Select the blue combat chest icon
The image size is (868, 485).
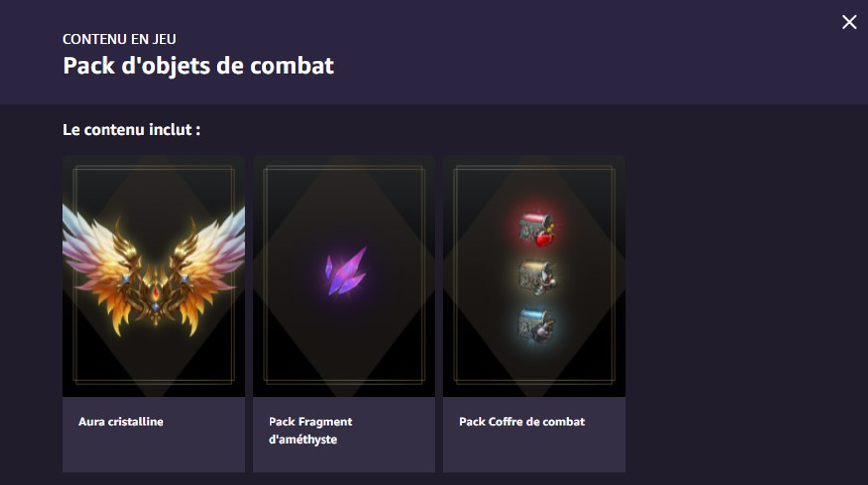click(536, 326)
